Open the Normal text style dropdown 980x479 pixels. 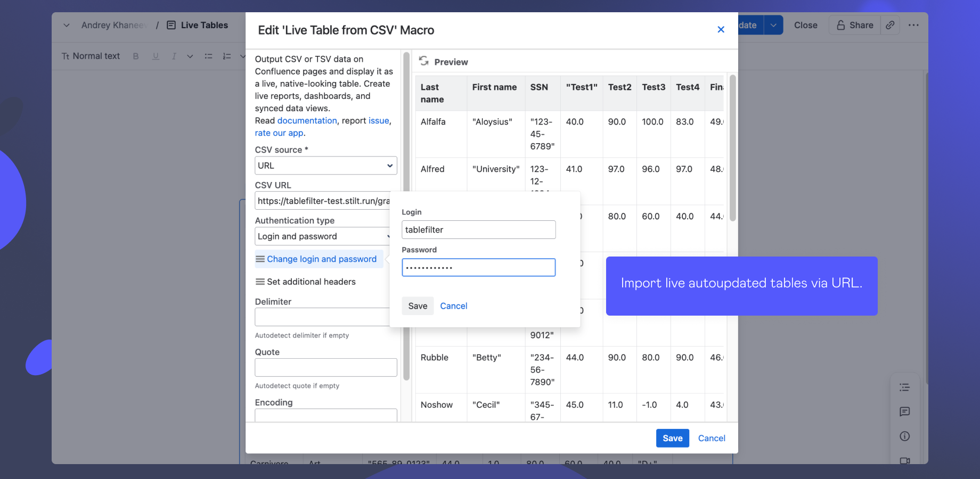tap(91, 56)
